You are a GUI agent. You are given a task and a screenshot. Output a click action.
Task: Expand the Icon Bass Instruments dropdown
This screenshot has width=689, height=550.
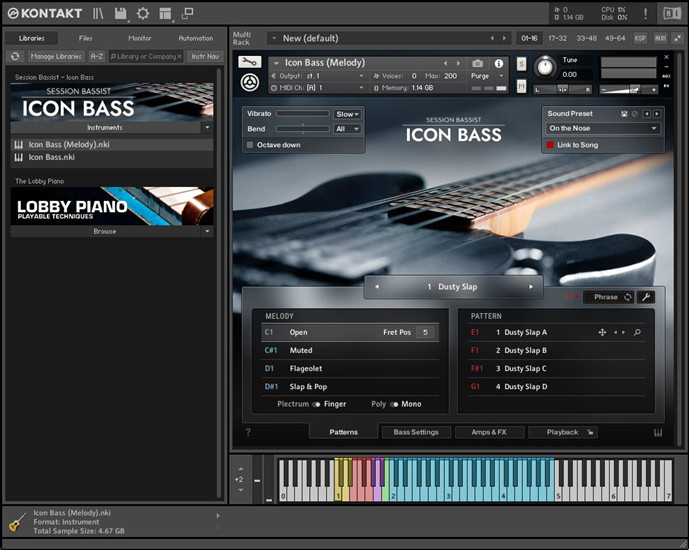(x=207, y=128)
